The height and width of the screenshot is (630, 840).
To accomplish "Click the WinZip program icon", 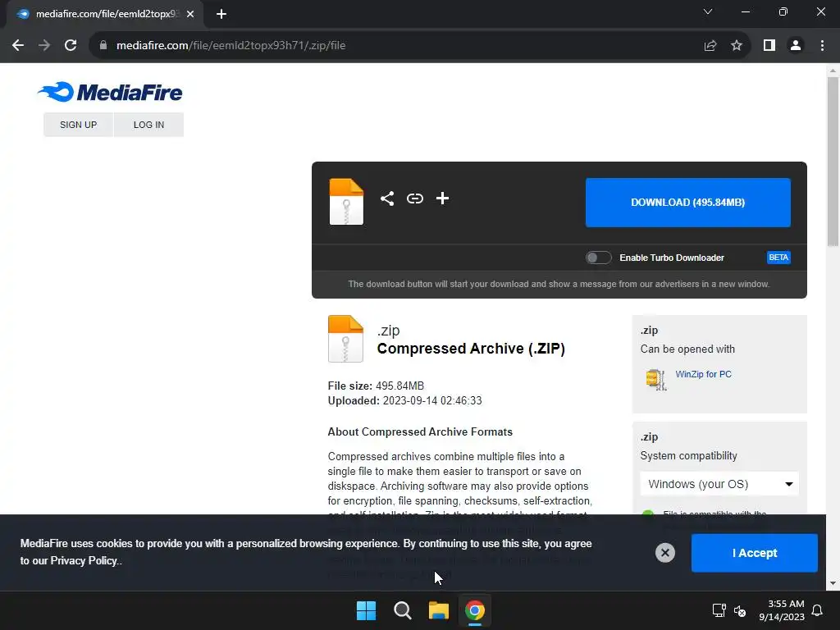I will pyautogui.click(x=655, y=379).
